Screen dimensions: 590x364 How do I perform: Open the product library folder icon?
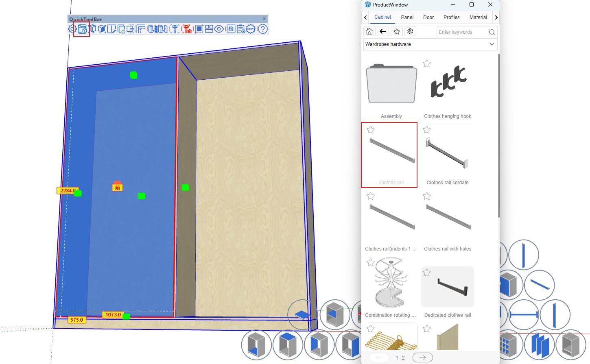(x=82, y=29)
